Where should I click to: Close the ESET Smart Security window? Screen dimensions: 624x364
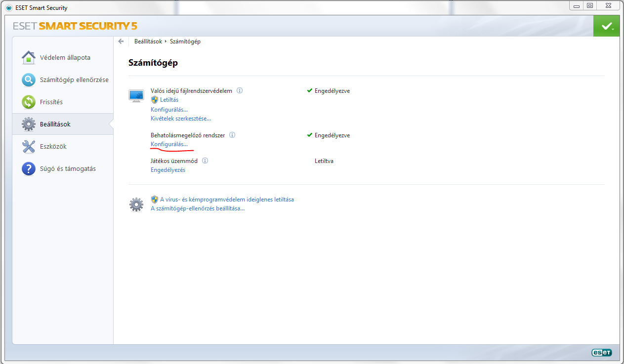pos(608,5)
